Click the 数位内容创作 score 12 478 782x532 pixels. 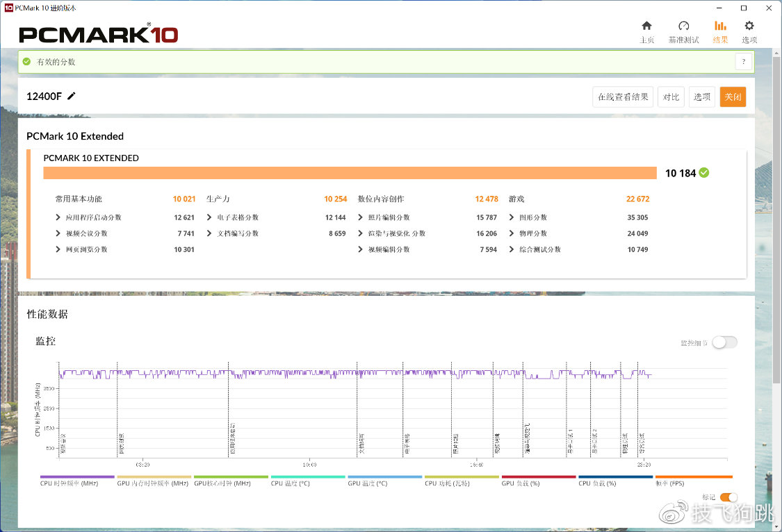487,199
